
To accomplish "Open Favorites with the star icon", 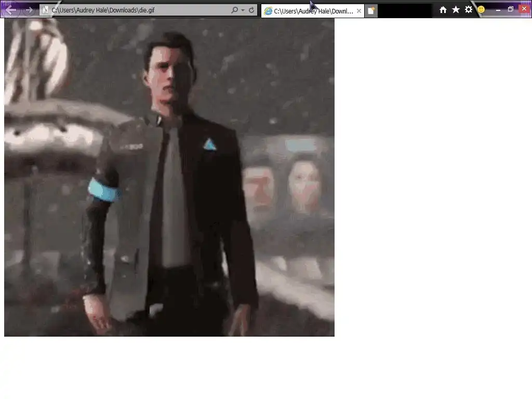I will (x=456, y=10).
